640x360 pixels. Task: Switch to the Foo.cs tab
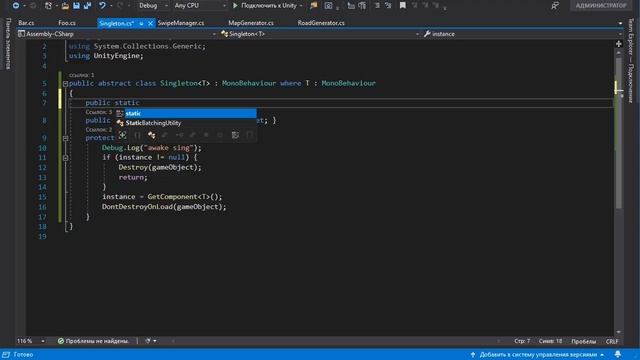point(67,23)
